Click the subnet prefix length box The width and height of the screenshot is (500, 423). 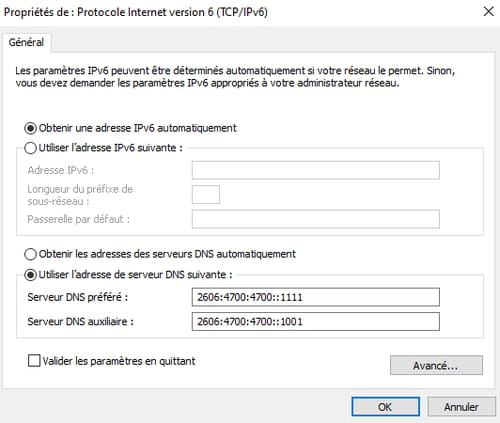[x=206, y=195]
